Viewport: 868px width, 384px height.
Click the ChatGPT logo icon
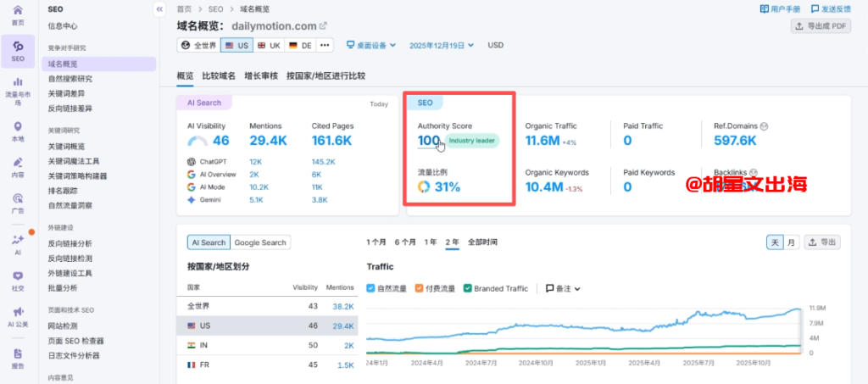[192, 162]
